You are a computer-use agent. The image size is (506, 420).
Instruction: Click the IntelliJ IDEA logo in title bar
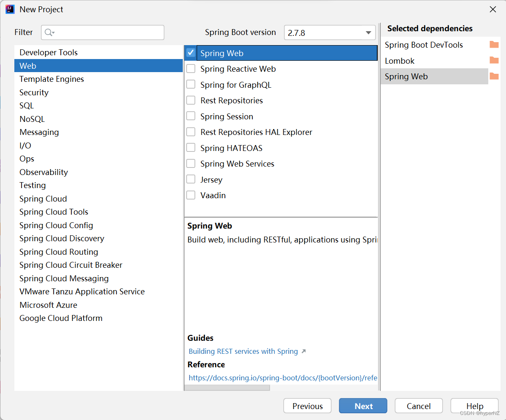10,9
